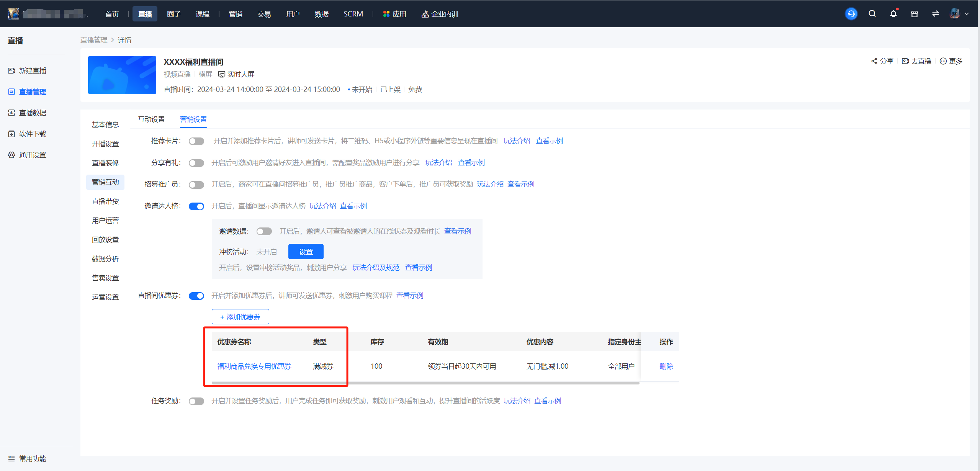Open 去直播 camera icon

905,61
